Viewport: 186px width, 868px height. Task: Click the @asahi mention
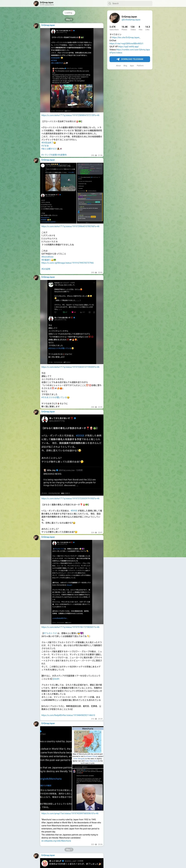click(56, 679)
